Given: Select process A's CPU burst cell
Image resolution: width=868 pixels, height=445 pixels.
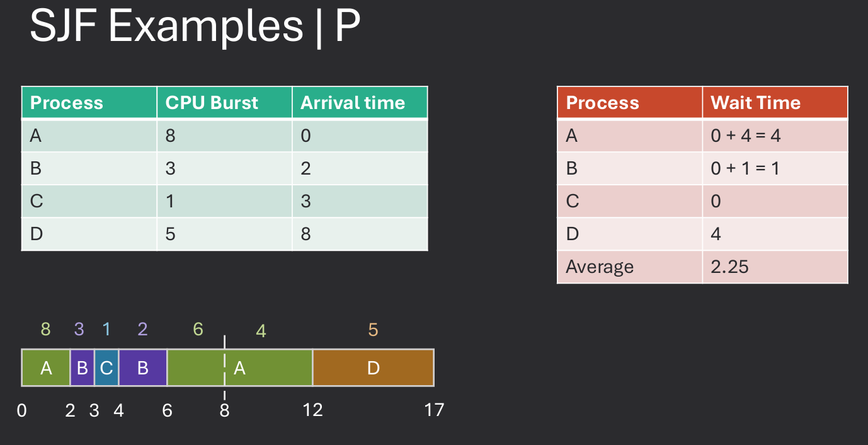Looking at the screenshot, I should [171, 136].
